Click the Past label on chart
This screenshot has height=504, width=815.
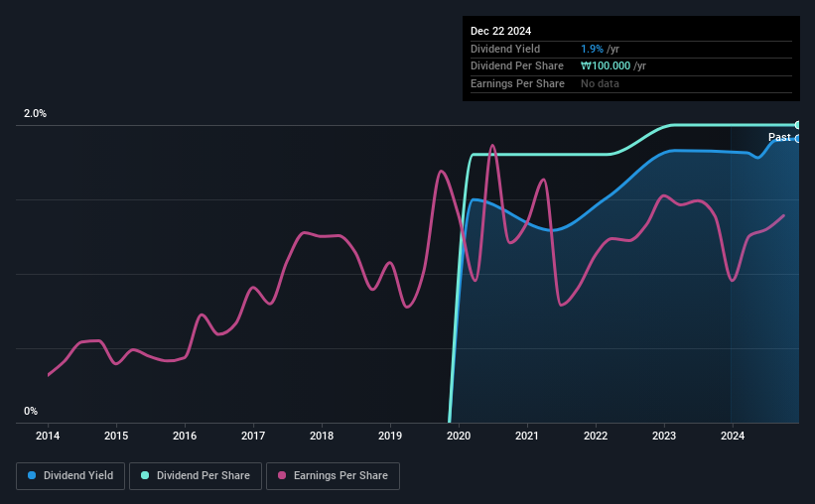pos(779,137)
